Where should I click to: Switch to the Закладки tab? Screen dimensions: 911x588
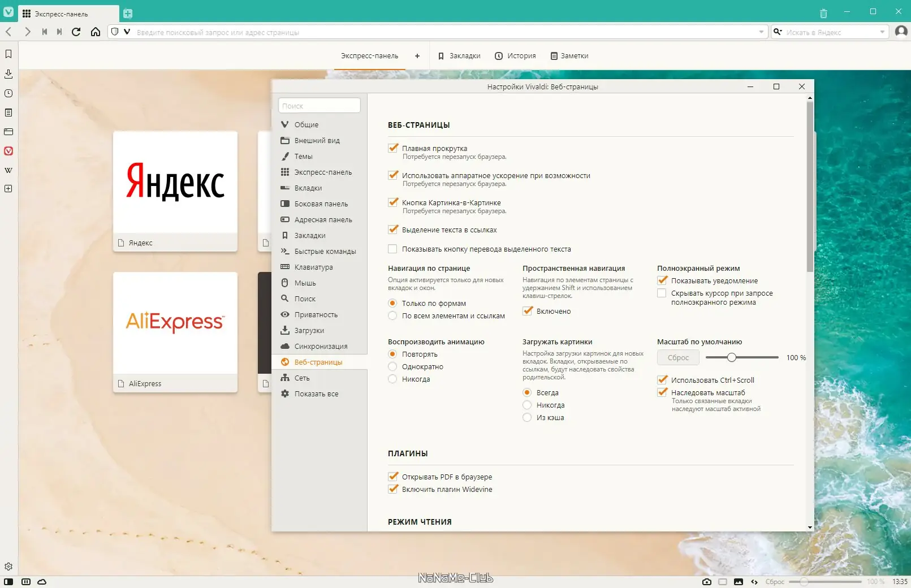click(x=459, y=55)
